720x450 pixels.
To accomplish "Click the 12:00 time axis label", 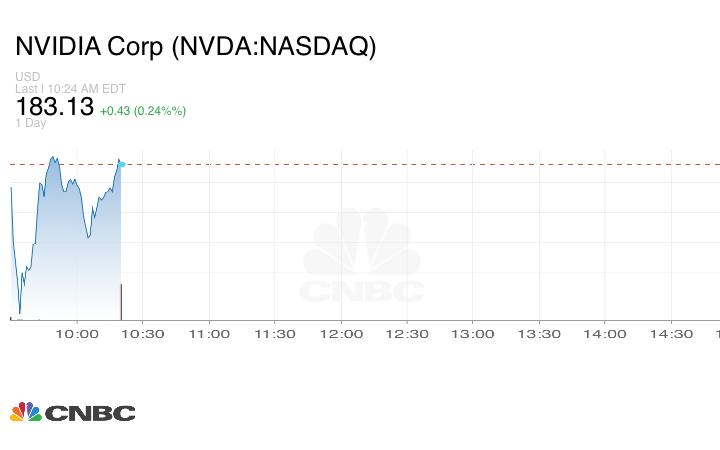I will [340, 334].
